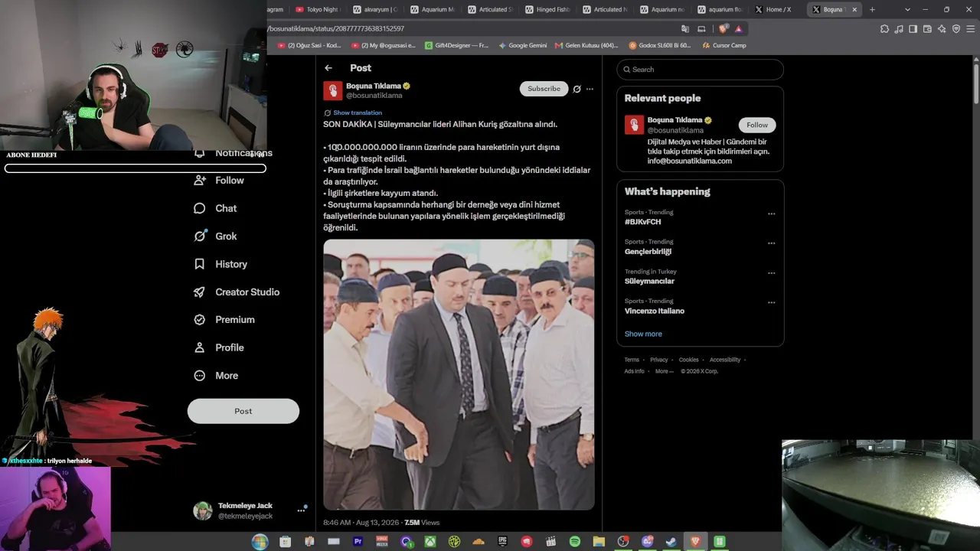Toggle the browser sidebar panel icon
This screenshot has height=551, width=980.
913,28
